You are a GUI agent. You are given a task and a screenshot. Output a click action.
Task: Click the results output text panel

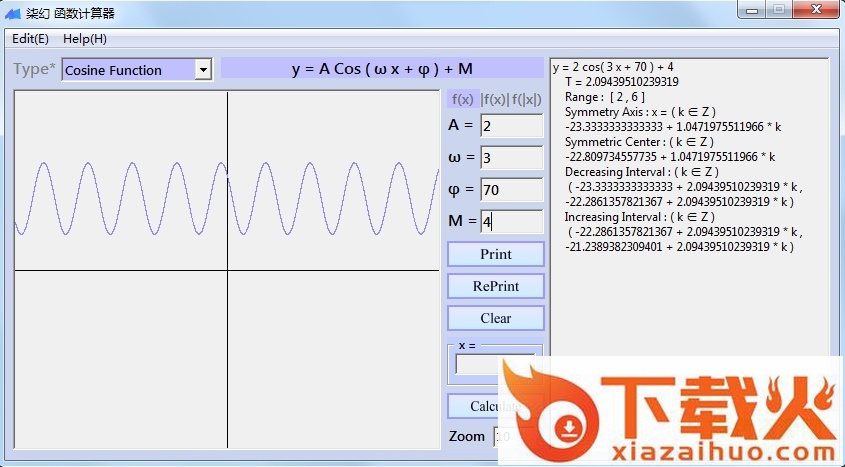(x=690, y=300)
